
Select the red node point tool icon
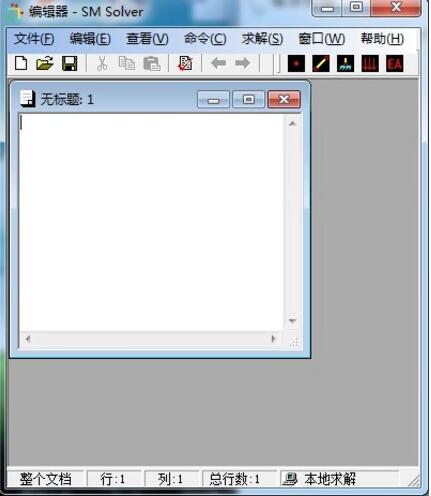click(x=296, y=63)
